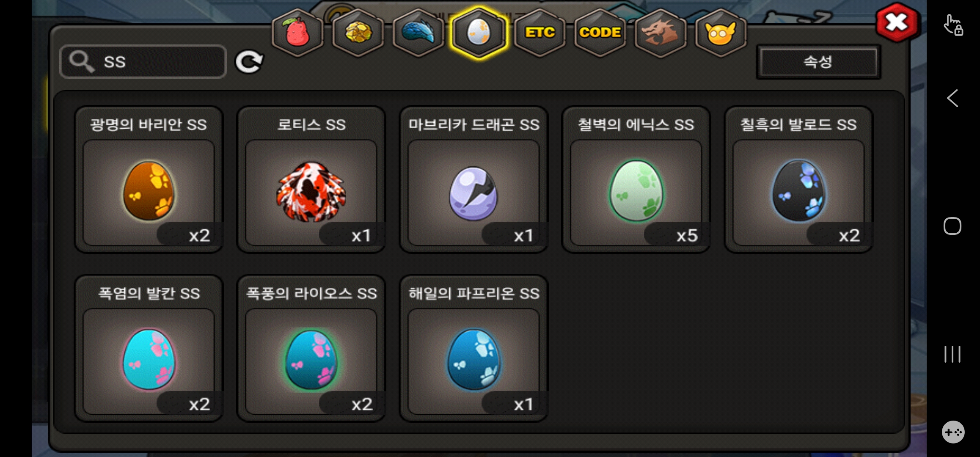The height and width of the screenshot is (457, 980).
Task: Select the 광명의 바리안 SS egg
Action: (x=149, y=179)
